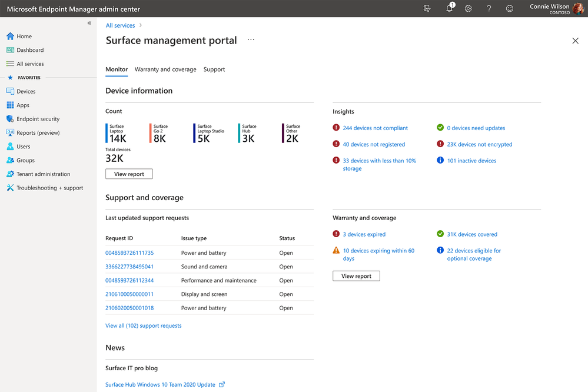
Task: Click the external link icon beside Surface Hub update
Action: [x=222, y=384]
